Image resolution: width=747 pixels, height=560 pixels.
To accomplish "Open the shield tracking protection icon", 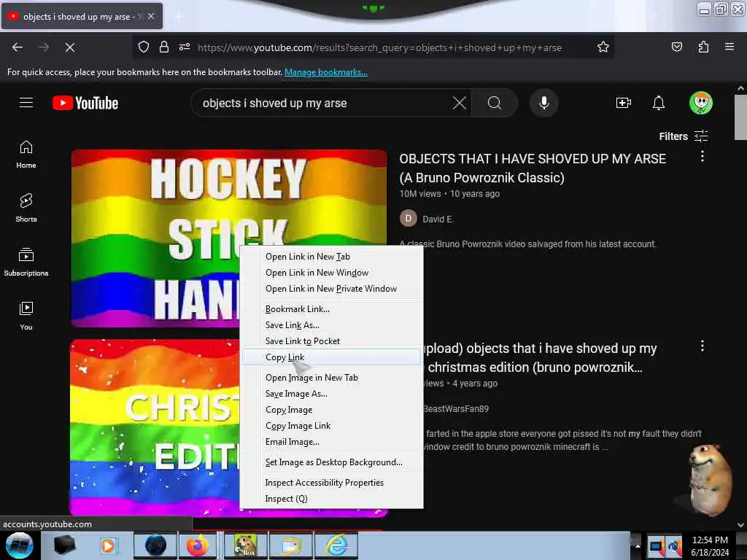I will click(x=144, y=47).
